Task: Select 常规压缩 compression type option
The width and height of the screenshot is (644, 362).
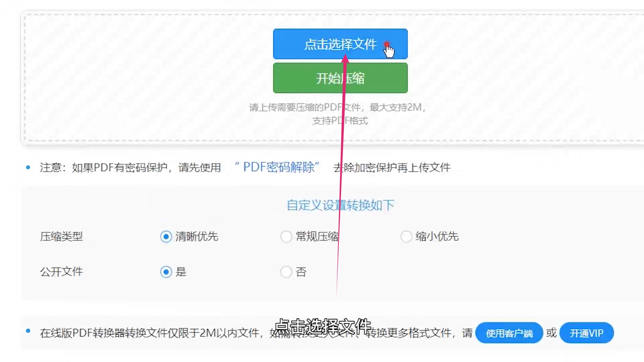Action: [286, 236]
